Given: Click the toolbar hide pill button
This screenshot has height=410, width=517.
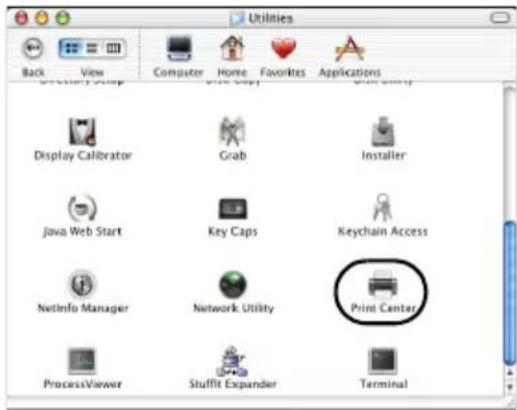Looking at the screenshot, I should [500, 18].
